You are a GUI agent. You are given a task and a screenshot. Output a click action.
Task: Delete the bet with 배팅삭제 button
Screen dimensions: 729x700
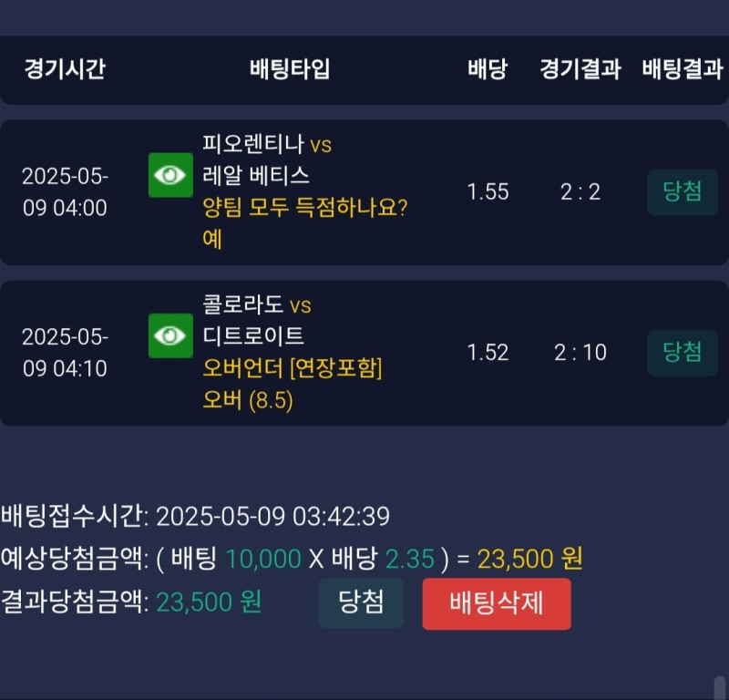(x=497, y=603)
